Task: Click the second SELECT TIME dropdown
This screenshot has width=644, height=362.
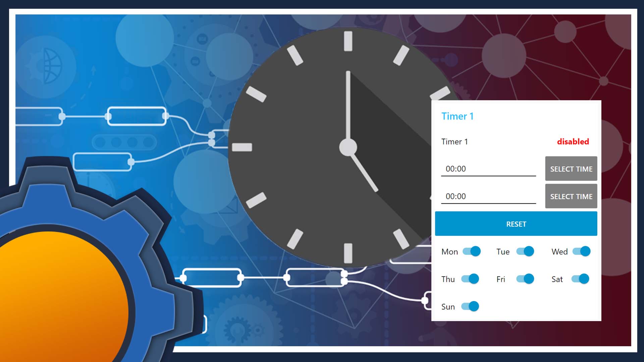Action: pyautogui.click(x=571, y=196)
